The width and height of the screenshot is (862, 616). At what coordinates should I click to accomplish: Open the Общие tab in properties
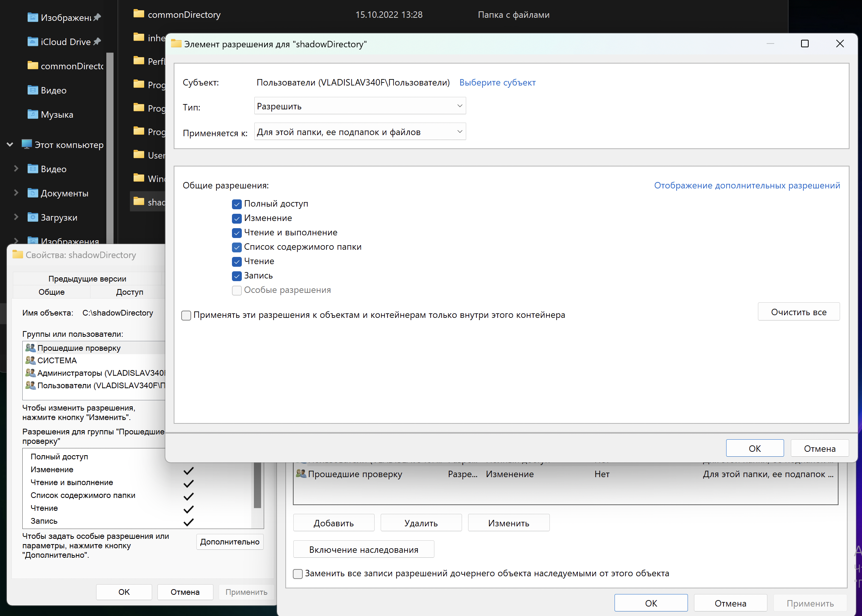51,292
